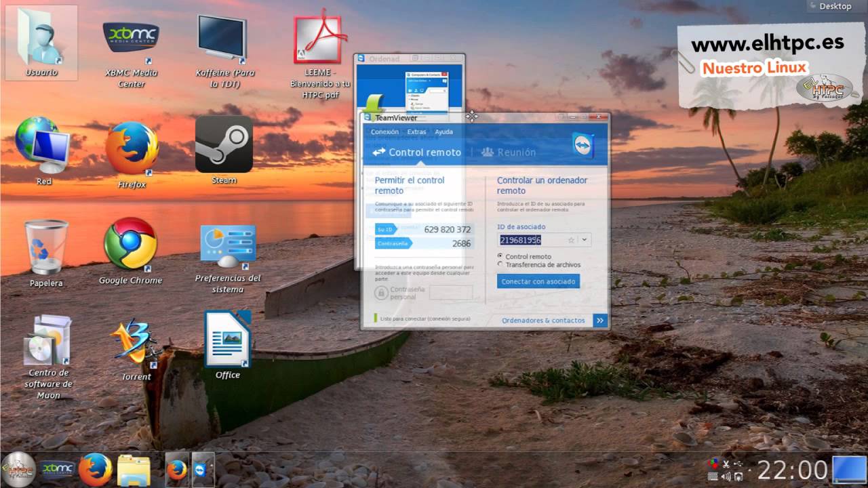Viewport: 868px width, 488px height.
Task: Open the Usuario folder desktop icon
Action: tap(41, 43)
